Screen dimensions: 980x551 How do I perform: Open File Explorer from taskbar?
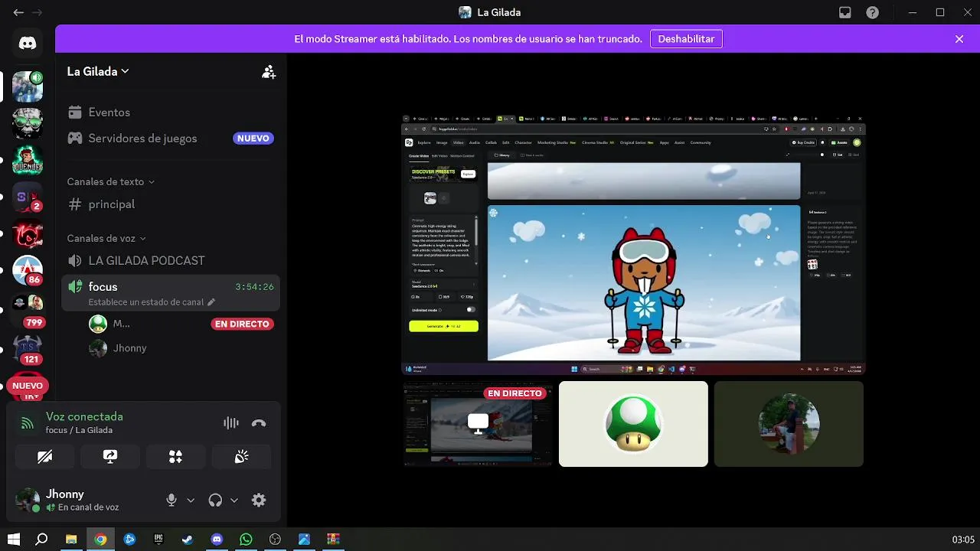point(71,540)
